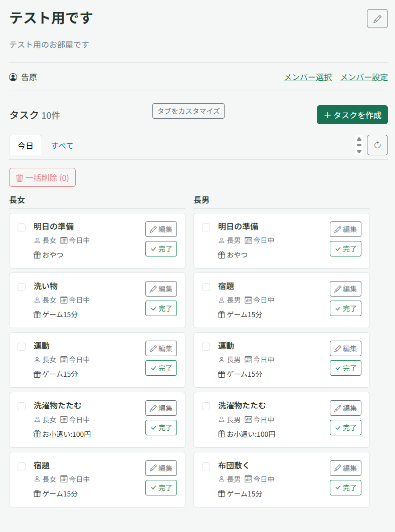Edit 長男's 明日の準備 task

[x=345, y=229]
